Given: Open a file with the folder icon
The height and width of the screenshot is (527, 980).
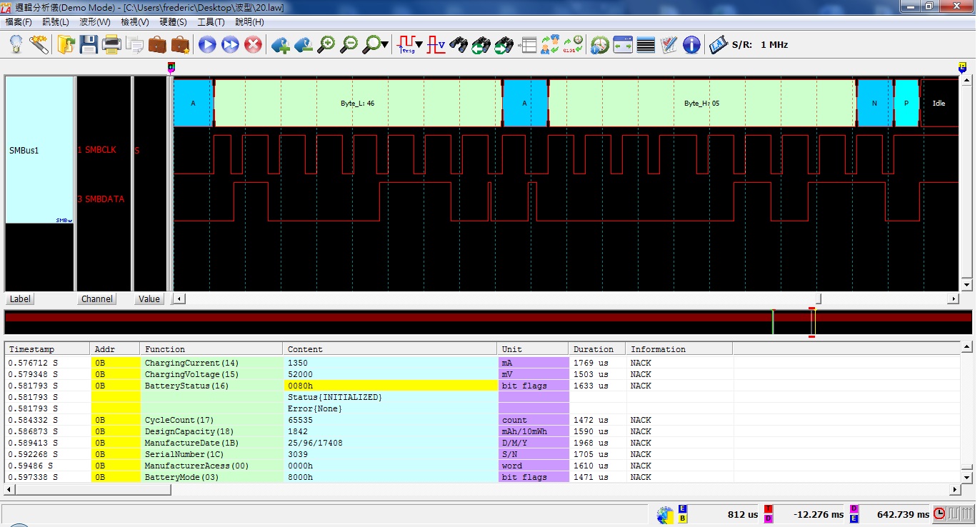Looking at the screenshot, I should click(66, 45).
